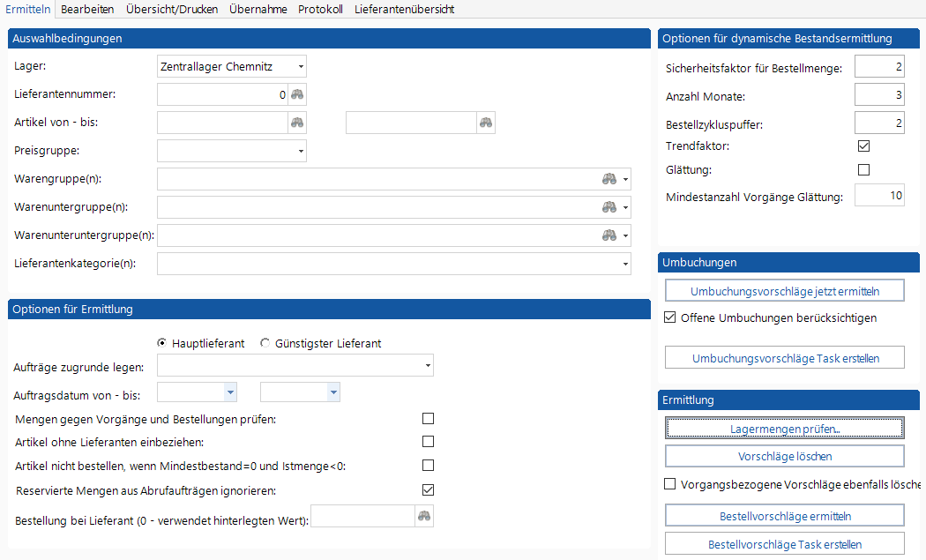Expand the Lieferantenkategorie(n) dropdown
Screen dimensions: 926x560
point(625,264)
